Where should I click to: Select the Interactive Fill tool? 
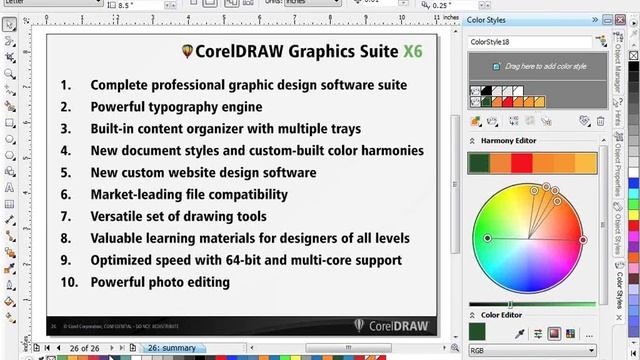(9, 318)
